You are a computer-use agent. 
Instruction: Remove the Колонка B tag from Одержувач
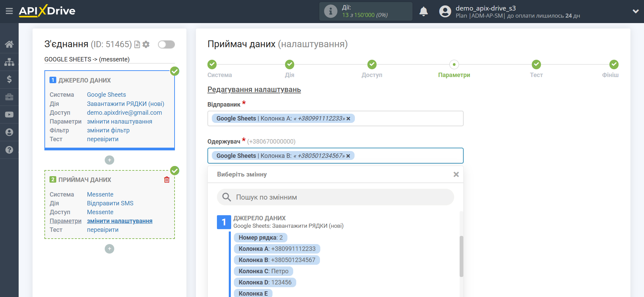coord(348,156)
